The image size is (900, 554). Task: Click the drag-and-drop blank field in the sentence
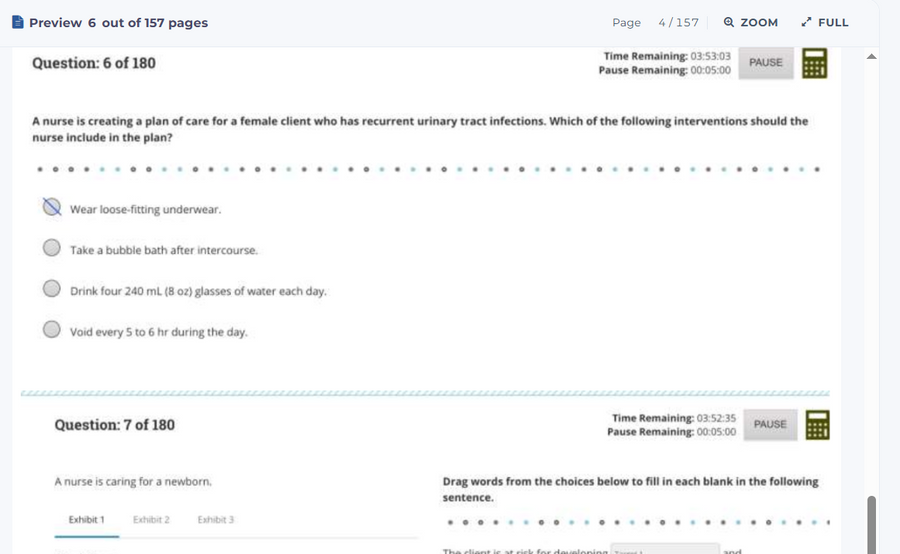[x=665, y=549]
